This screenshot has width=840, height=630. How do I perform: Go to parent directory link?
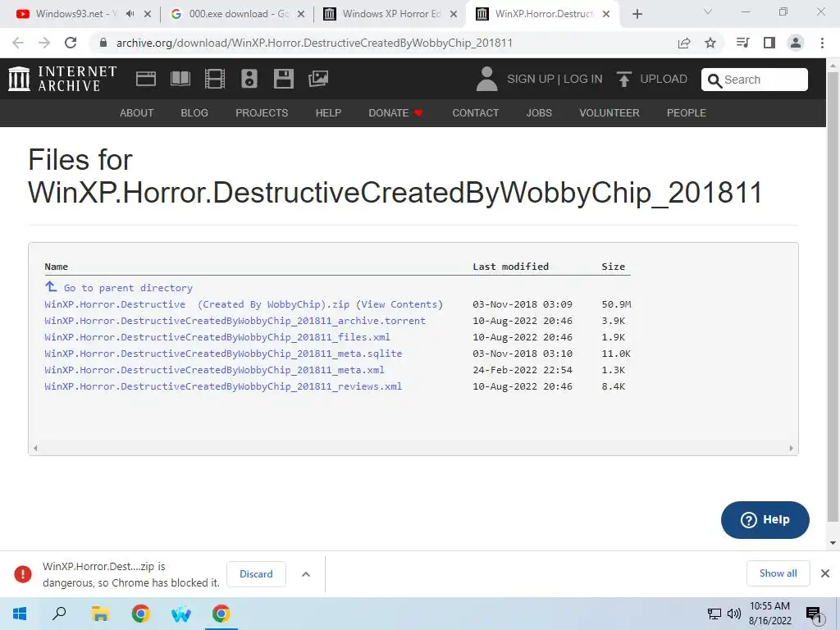tap(128, 288)
